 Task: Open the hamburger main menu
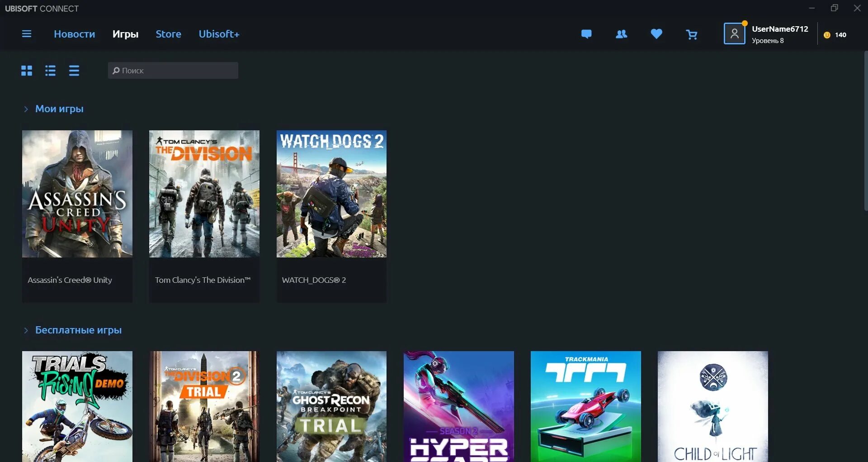tap(27, 34)
